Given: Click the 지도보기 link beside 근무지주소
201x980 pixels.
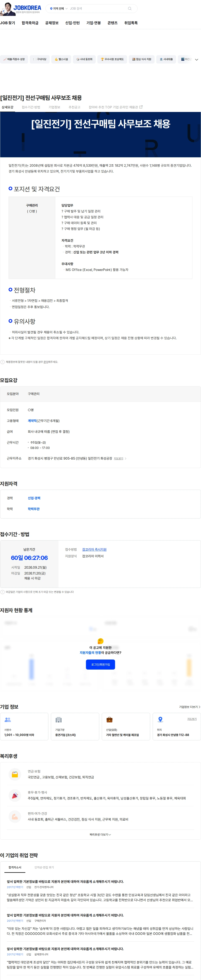Looking at the screenshot, I should (x=118, y=458).
